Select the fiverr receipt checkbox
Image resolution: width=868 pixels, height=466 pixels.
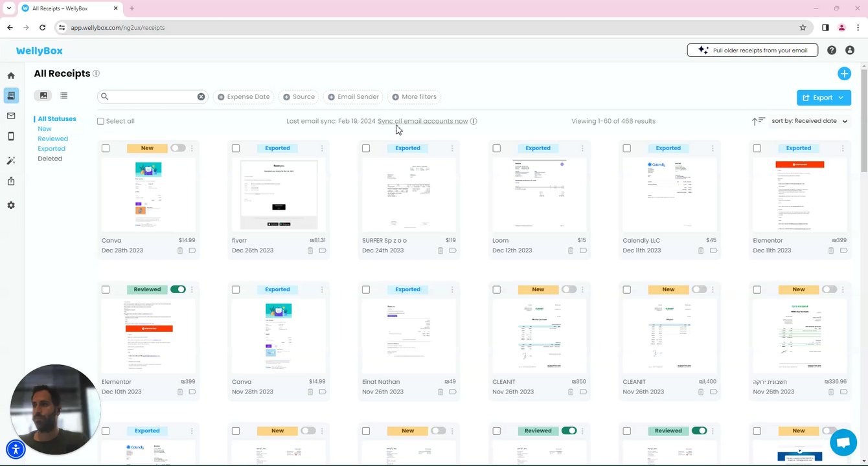coord(236,148)
